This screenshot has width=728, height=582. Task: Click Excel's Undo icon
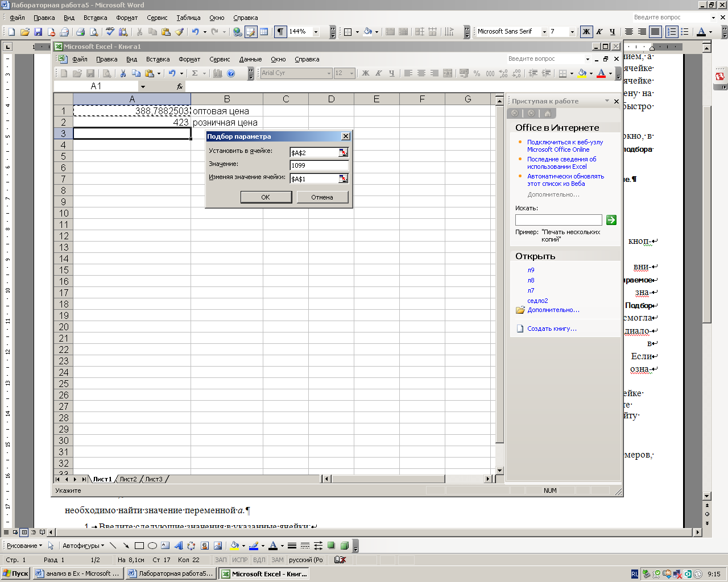172,73
